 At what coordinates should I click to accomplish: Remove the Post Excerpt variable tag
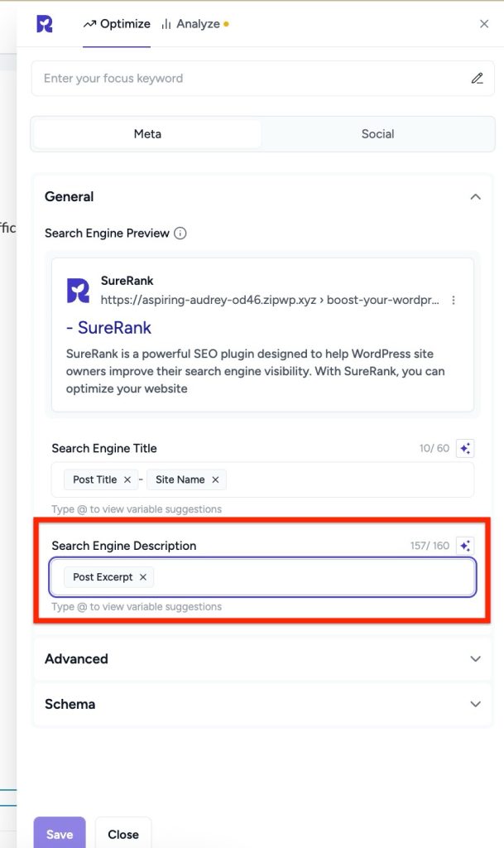[143, 577]
